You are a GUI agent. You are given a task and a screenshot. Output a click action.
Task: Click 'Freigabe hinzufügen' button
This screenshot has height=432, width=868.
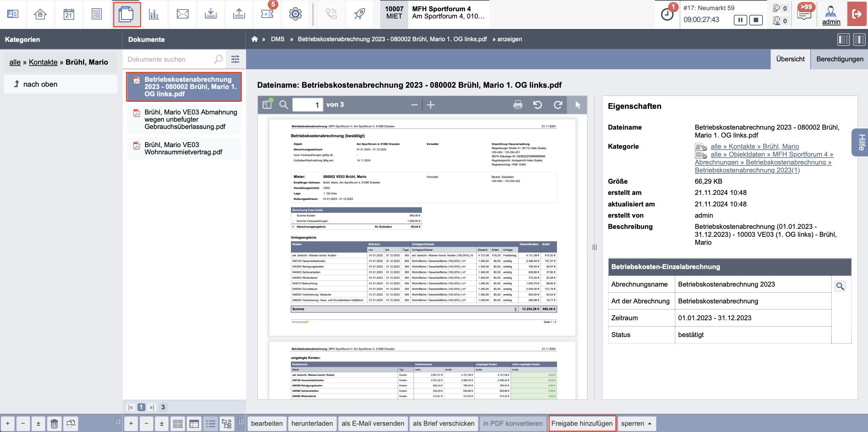click(582, 423)
